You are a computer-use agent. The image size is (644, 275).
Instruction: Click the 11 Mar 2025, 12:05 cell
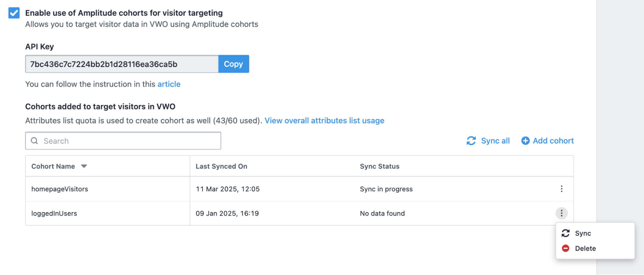point(228,189)
